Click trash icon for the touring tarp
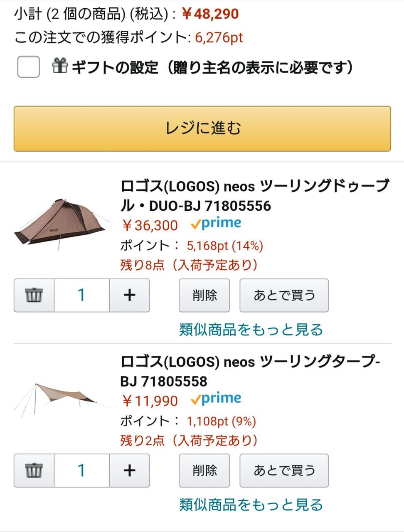The image size is (404, 532). [34, 471]
